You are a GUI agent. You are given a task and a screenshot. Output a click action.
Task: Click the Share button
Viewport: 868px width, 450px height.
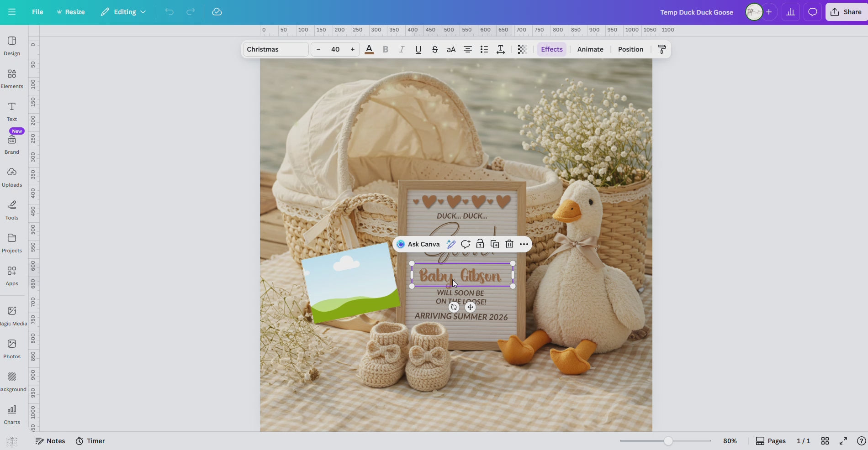coord(846,12)
